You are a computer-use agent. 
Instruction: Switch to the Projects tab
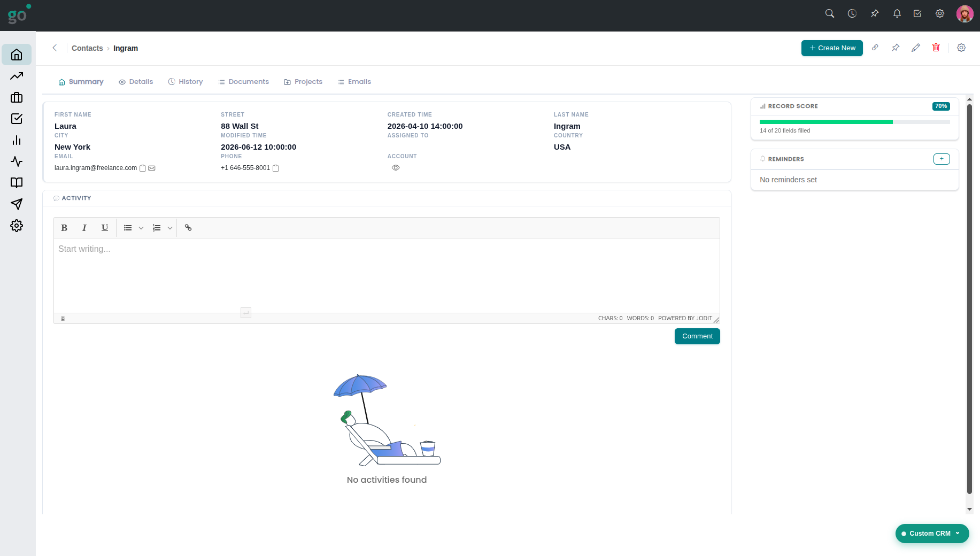click(303, 82)
